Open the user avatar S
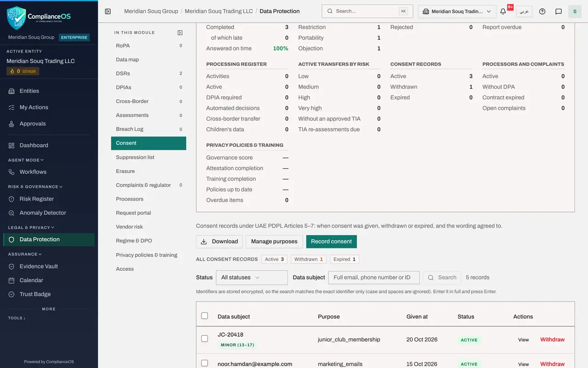Viewport: 588px width, 368px height. (575, 11)
